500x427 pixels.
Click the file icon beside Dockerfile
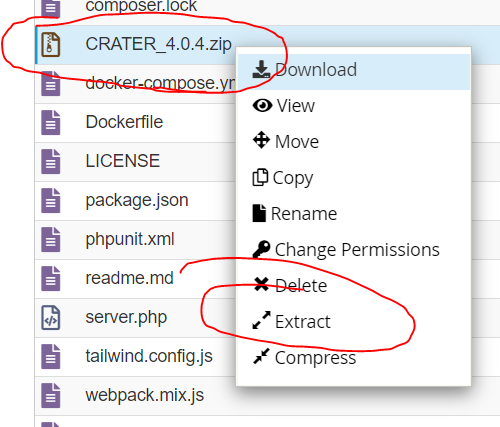tap(51, 122)
